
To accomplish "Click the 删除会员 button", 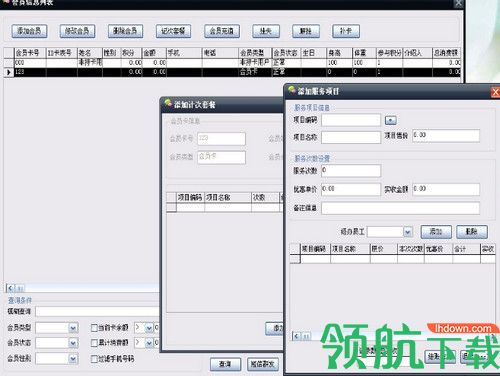I will [125, 31].
